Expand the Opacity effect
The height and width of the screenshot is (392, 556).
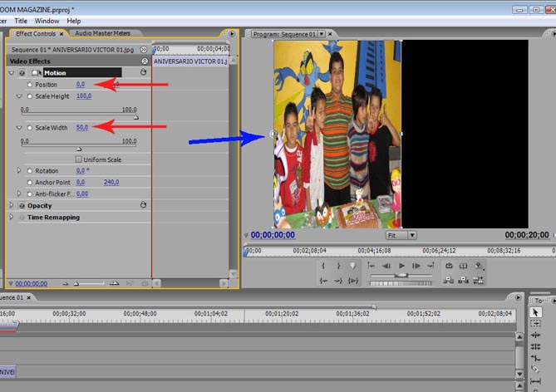pyautogui.click(x=12, y=205)
